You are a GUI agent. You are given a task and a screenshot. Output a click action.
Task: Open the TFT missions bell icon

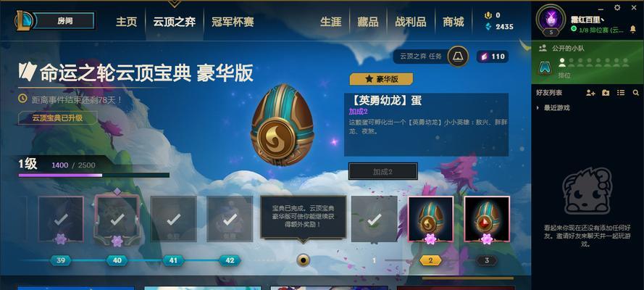point(458,57)
